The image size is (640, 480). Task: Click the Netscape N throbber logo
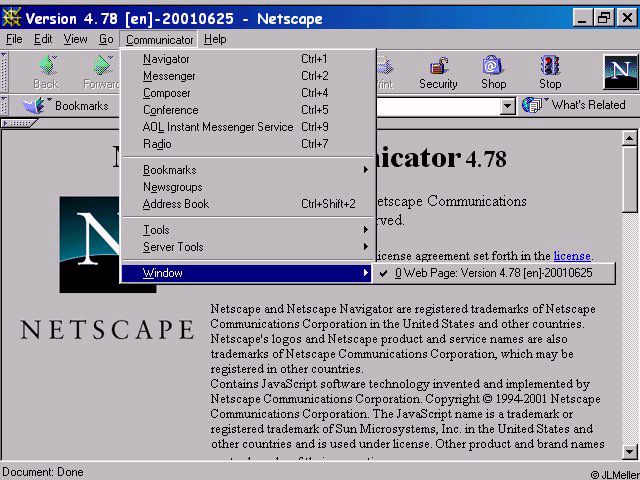621,72
